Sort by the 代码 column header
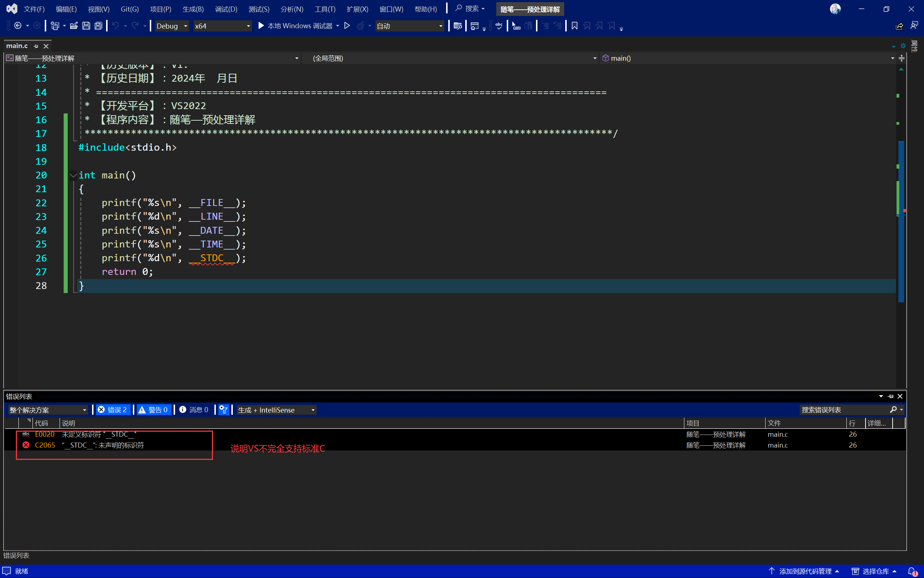Image resolution: width=924 pixels, height=578 pixels. (x=46, y=423)
